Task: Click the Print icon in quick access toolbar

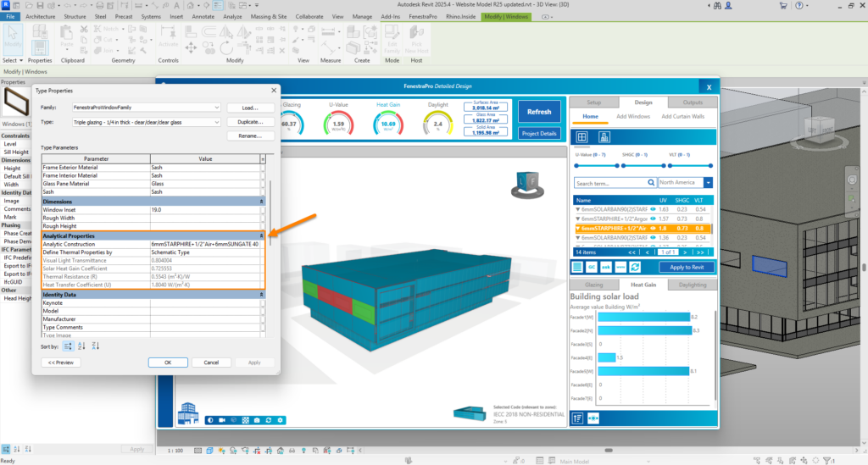Action: click(100, 5)
